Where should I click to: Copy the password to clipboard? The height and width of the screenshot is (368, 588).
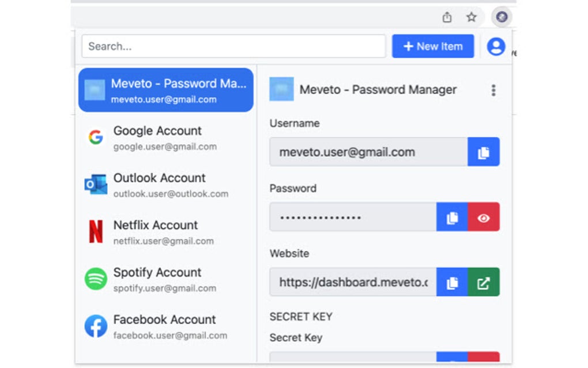(454, 217)
